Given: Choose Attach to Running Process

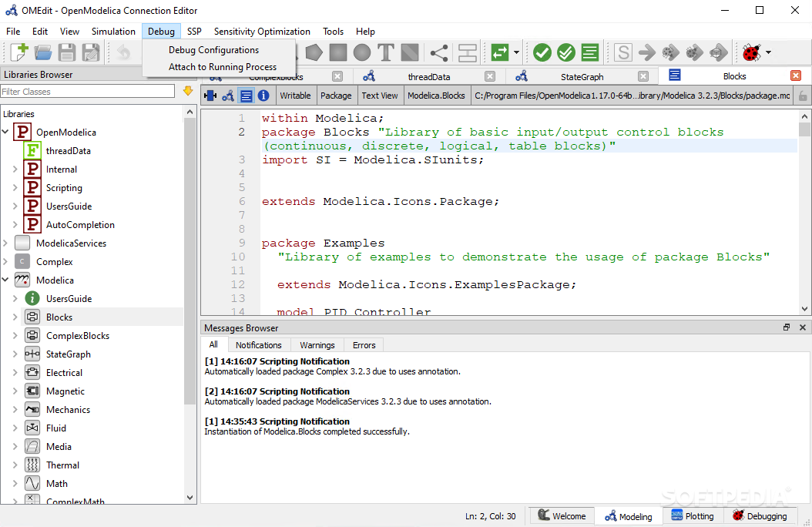Looking at the screenshot, I should point(223,67).
